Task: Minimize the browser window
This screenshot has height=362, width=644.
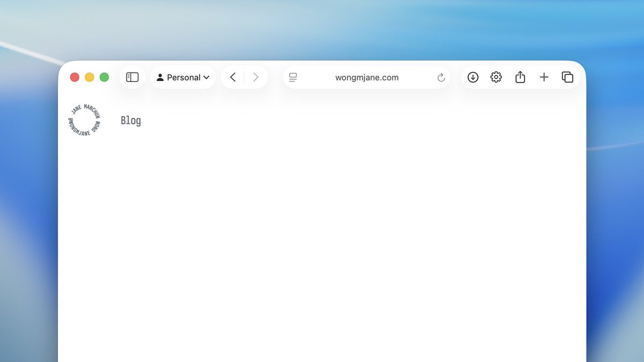Action: (x=89, y=77)
